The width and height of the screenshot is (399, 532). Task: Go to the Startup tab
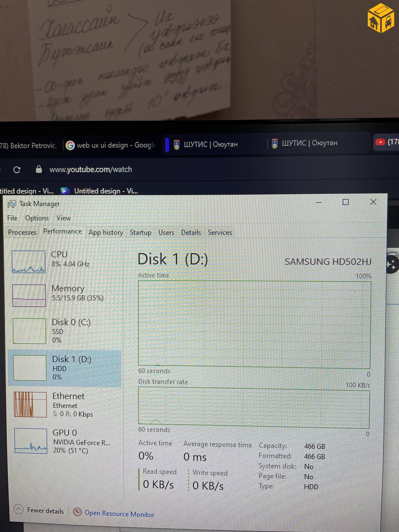click(141, 232)
